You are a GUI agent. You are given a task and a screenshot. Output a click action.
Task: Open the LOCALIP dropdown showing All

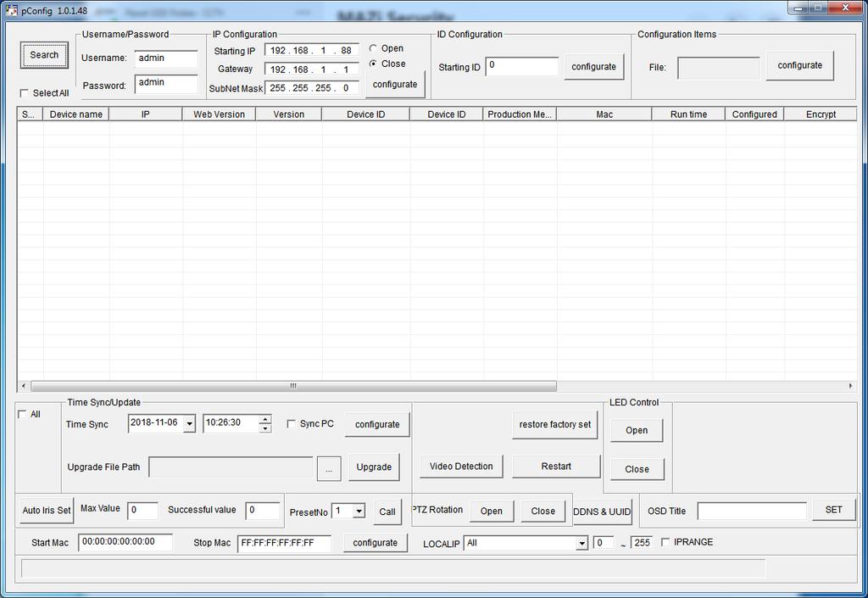pyautogui.click(x=581, y=544)
